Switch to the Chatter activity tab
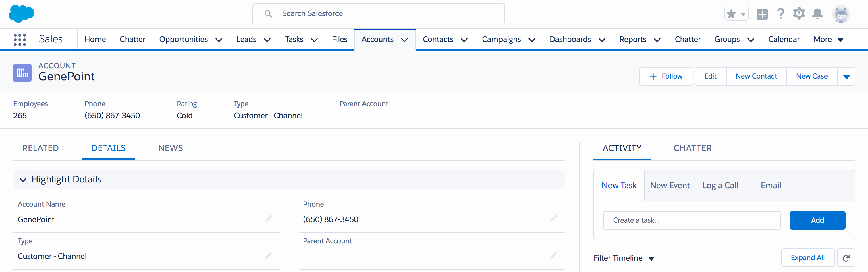 tap(693, 148)
